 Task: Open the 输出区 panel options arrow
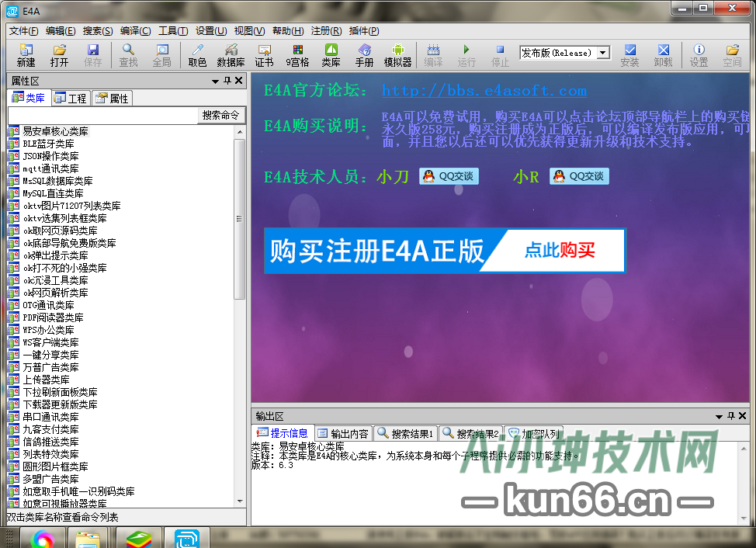click(719, 416)
